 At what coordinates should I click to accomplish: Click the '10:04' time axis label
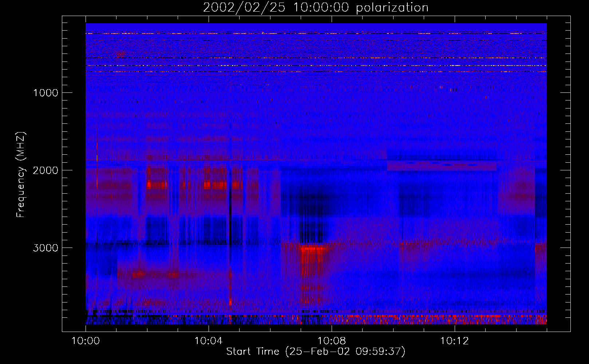click(209, 341)
